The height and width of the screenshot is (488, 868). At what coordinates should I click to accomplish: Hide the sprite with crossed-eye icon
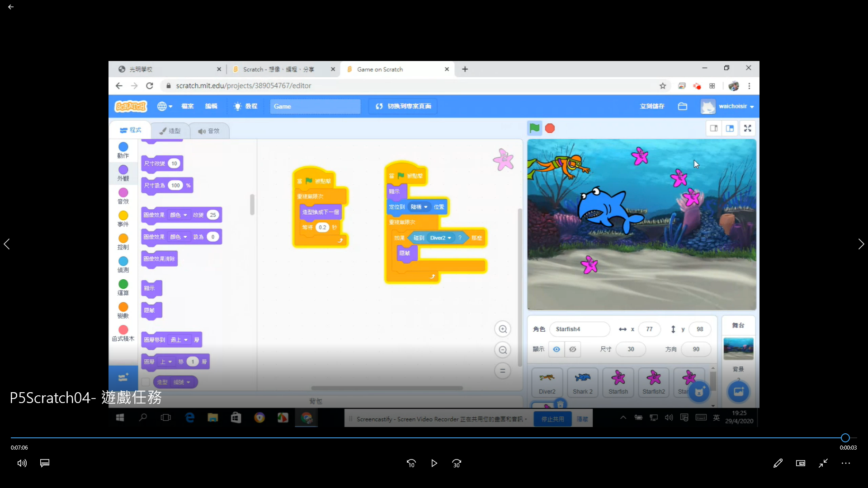[x=573, y=349]
